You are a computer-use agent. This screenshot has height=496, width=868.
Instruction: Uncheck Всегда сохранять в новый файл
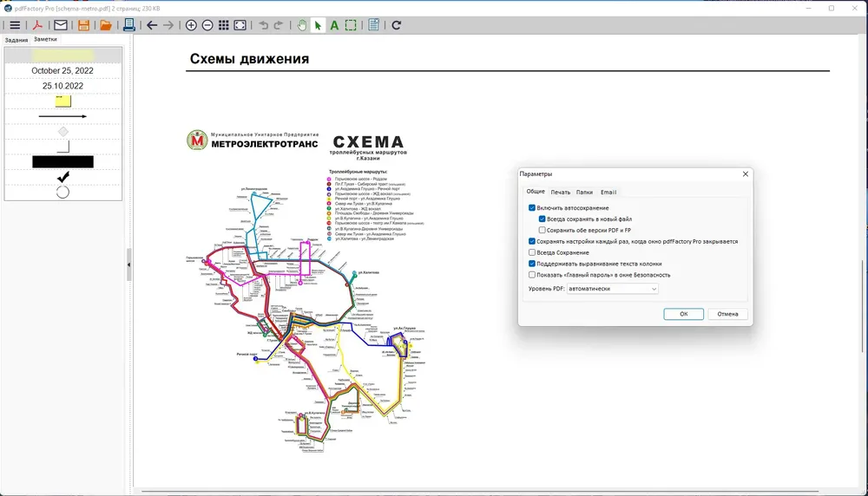point(542,219)
